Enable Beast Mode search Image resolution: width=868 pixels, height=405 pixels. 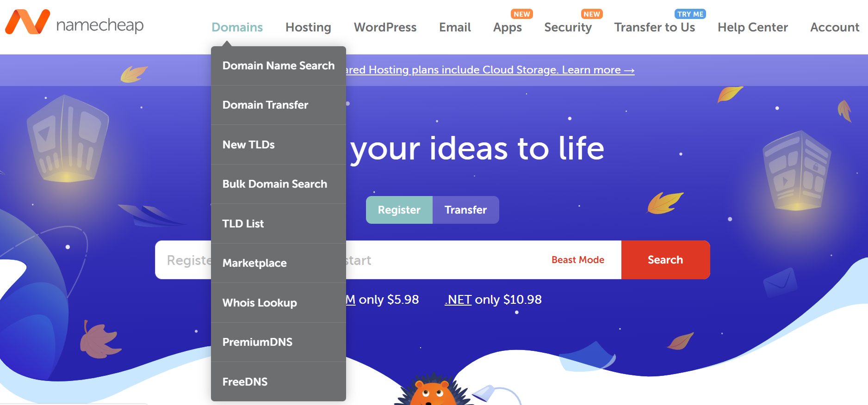click(x=578, y=260)
